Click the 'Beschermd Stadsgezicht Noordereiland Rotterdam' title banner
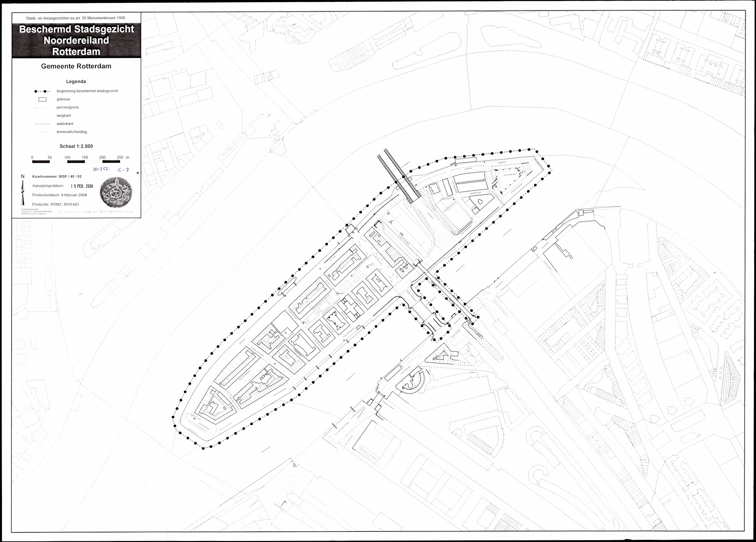 76,40
